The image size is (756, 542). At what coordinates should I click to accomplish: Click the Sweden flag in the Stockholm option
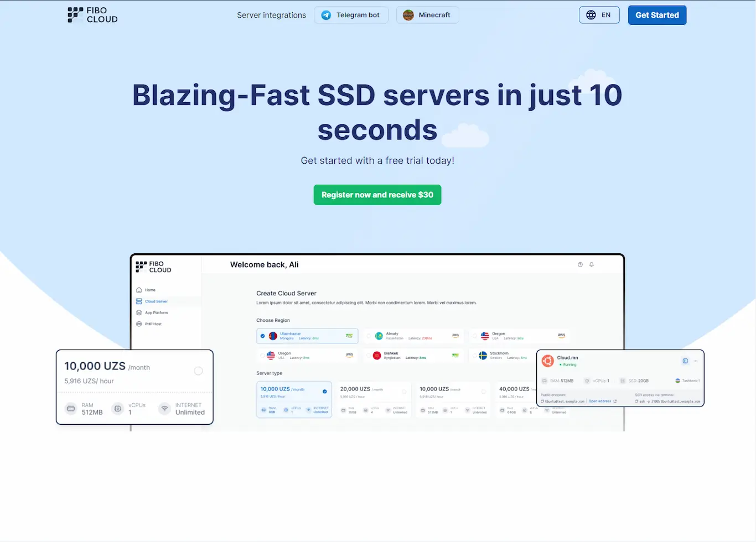tap(483, 356)
